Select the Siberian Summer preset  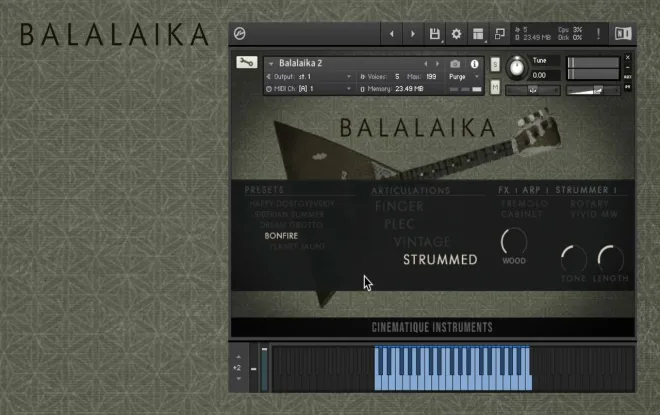(289, 214)
